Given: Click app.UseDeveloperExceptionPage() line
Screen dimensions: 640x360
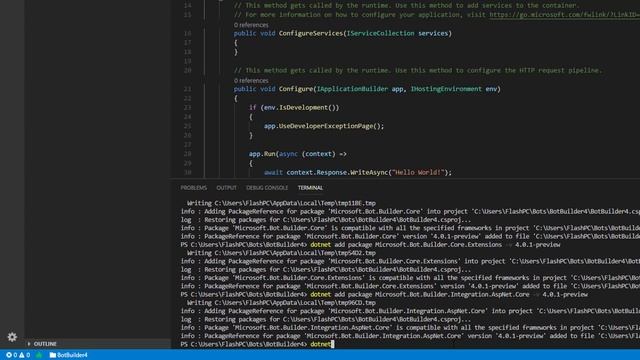Looking at the screenshot, I should (324, 126).
